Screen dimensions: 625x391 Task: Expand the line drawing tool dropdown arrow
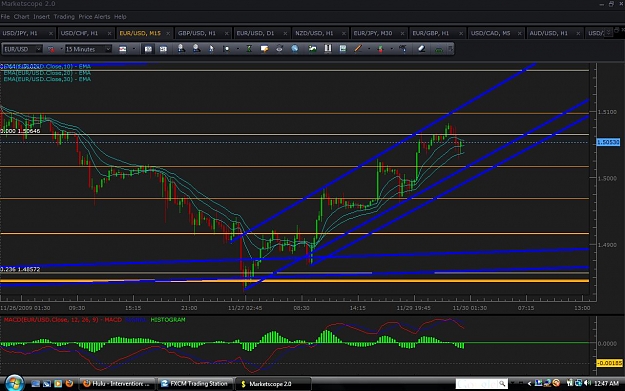click(369, 49)
